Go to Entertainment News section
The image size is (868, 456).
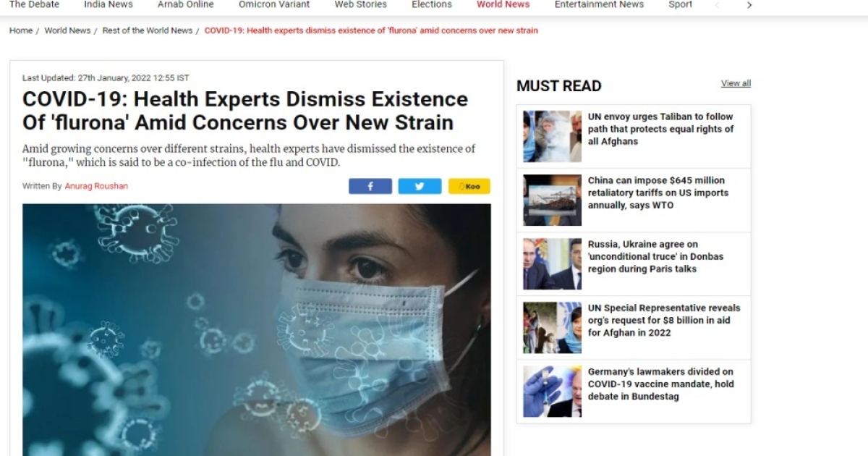click(599, 4)
